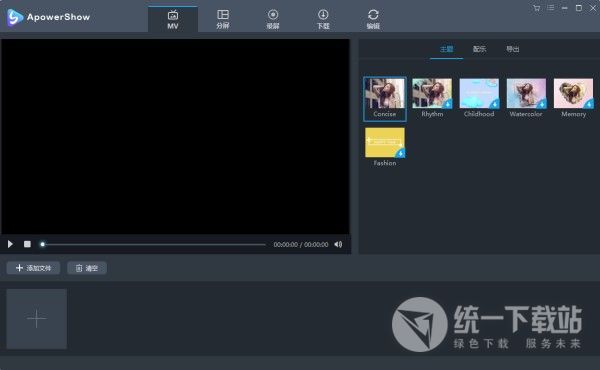Switch to the 配乐 music tab

tap(479, 49)
